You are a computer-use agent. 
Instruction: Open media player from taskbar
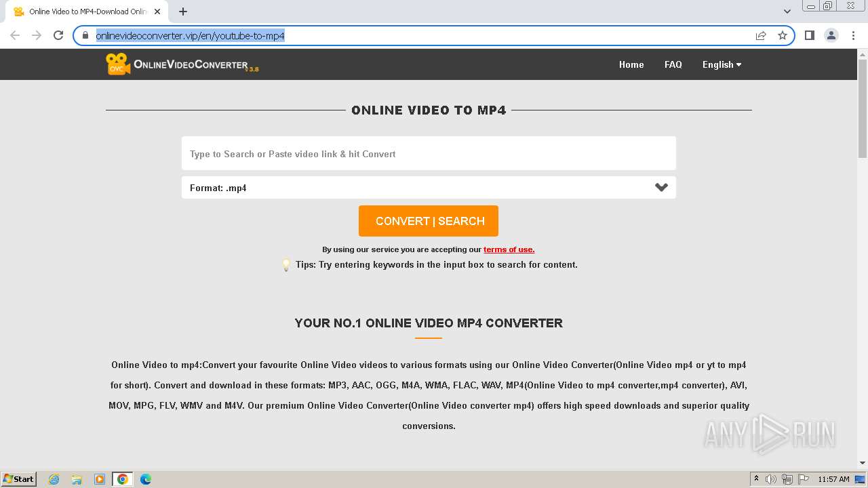coord(100,479)
